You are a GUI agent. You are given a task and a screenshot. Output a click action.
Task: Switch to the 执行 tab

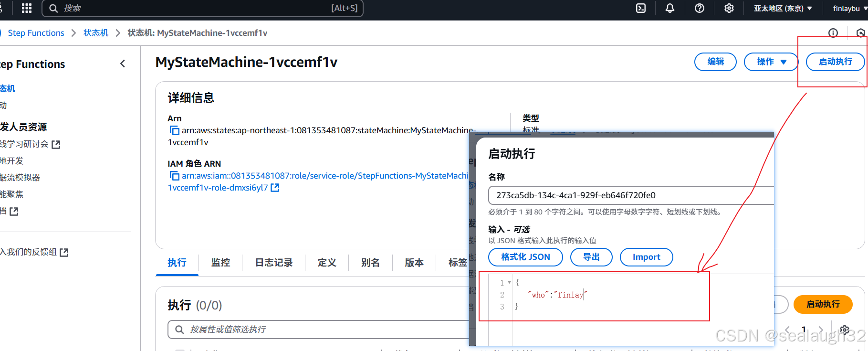coord(177,263)
